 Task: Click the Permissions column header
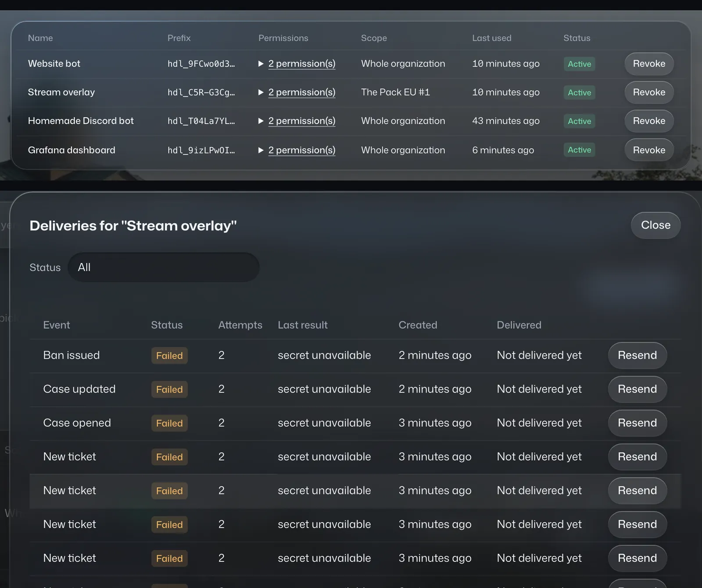coord(283,38)
